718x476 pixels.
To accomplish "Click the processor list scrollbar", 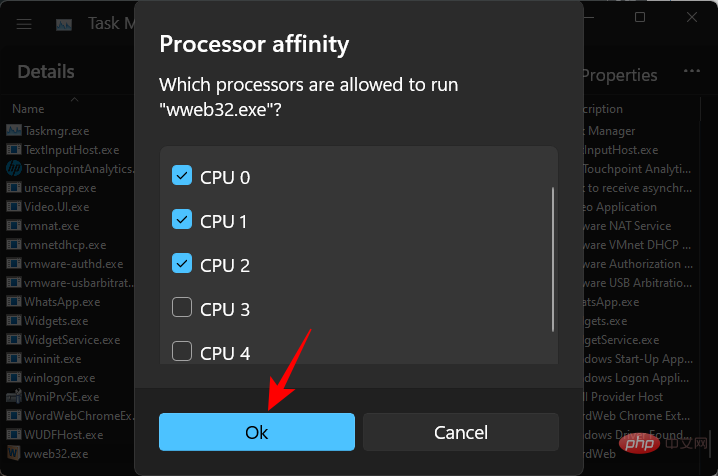I will point(553,259).
